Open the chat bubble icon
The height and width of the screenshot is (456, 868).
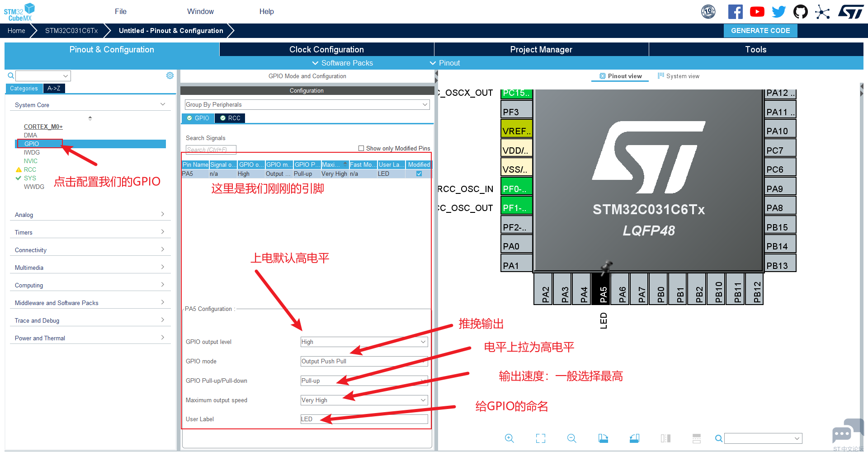pos(847,431)
